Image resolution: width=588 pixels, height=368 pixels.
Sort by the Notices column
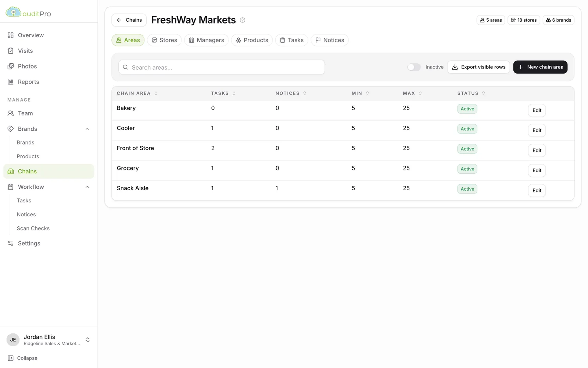[291, 93]
